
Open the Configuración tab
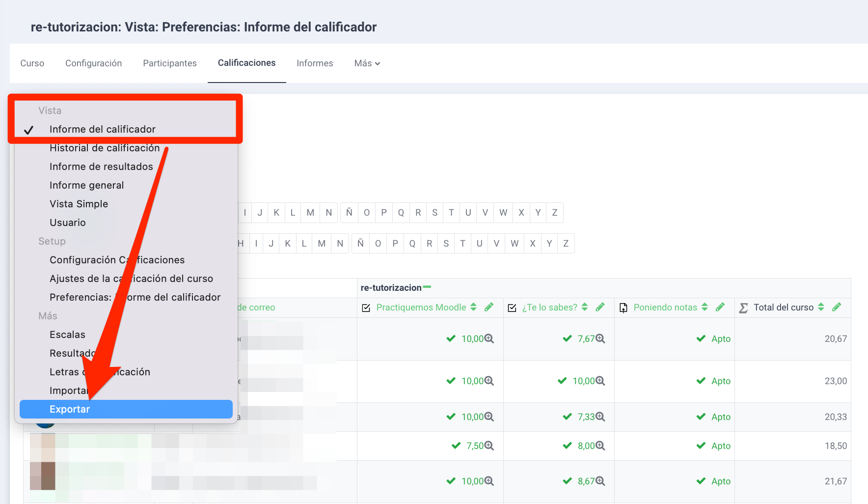coord(93,63)
